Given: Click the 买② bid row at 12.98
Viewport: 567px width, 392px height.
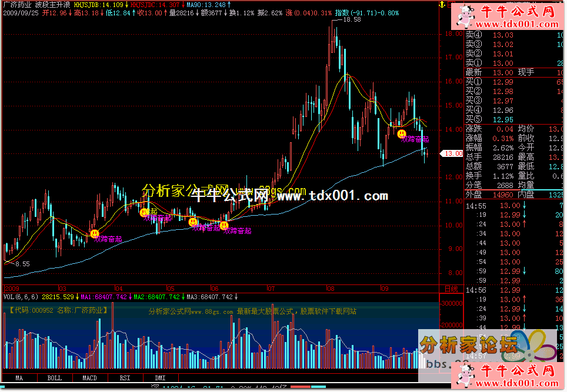Looking at the screenshot, I should 514,92.
